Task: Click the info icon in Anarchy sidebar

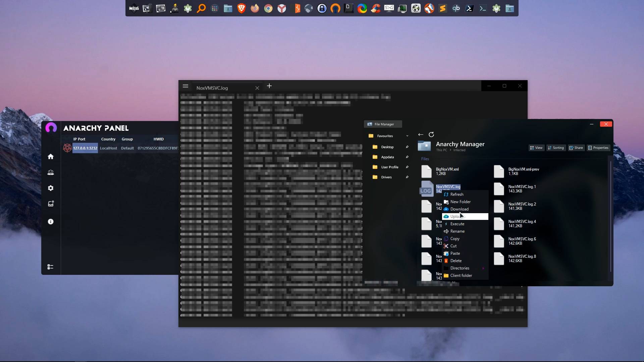Action: (x=51, y=222)
